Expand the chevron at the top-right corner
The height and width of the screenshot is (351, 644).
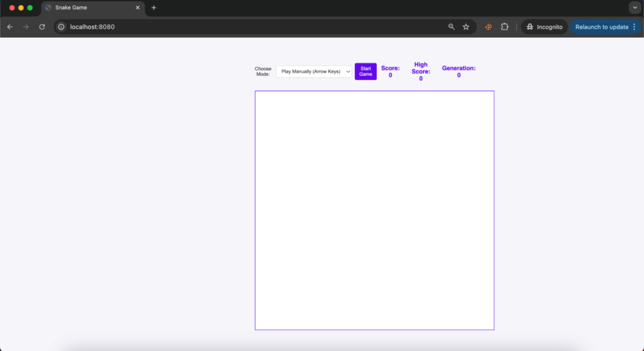(634, 7)
